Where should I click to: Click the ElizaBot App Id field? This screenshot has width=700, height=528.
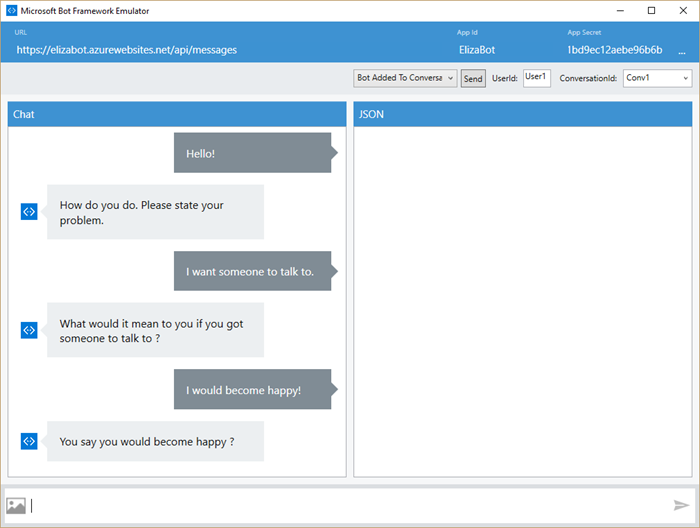point(477,50)
